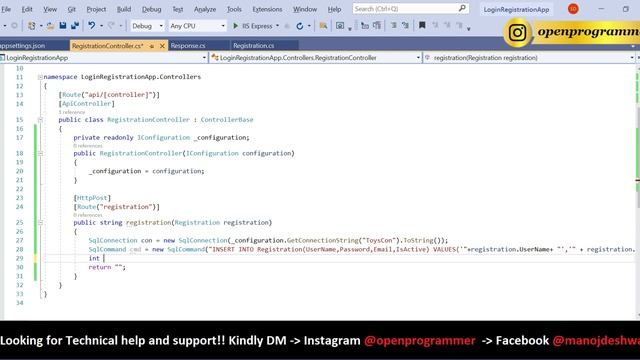Screen dimensions: 640x360
Task: Collapse the registration method on line 25
Action: pyautogui.click(x=40, y=223)
